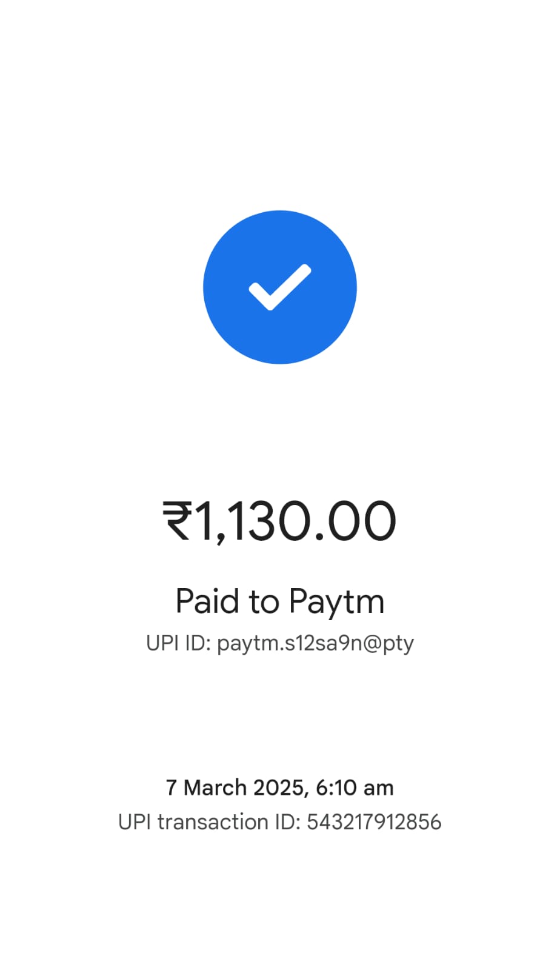Viewport: 560px width, 970px height.
Task: Tap the word Paid in the heading
Action: (x=208, y=601)
